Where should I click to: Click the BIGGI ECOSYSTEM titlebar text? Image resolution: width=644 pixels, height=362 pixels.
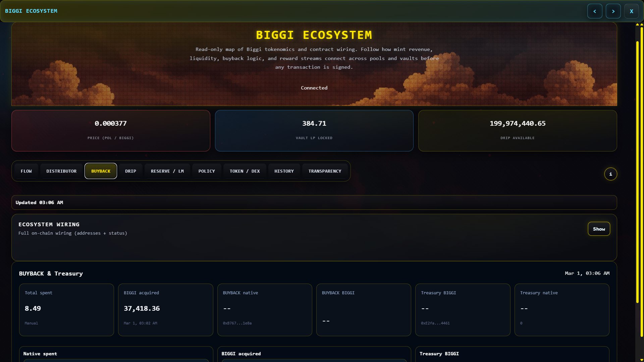point(31,11)
